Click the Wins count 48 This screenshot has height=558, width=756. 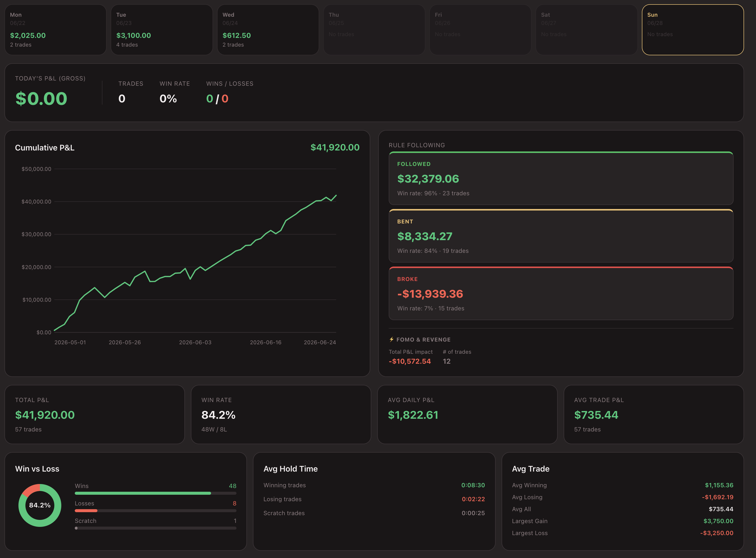click(x=233, y=486)
